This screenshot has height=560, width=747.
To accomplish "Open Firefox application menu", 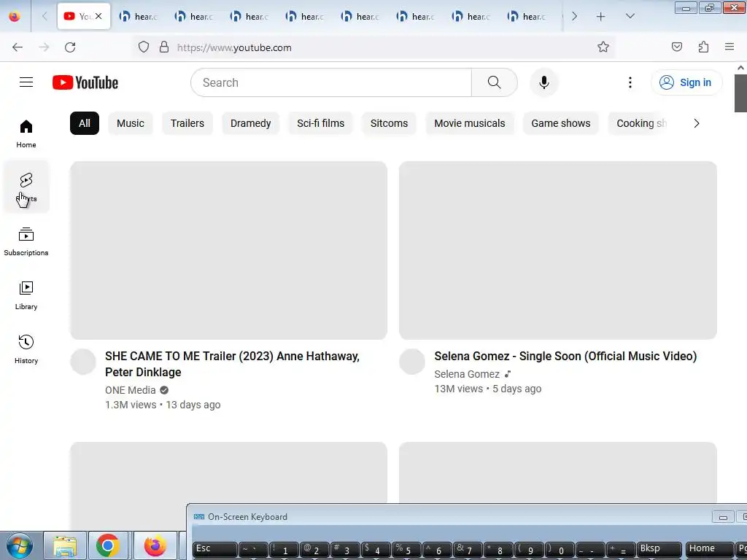I will tap(729, 47).
